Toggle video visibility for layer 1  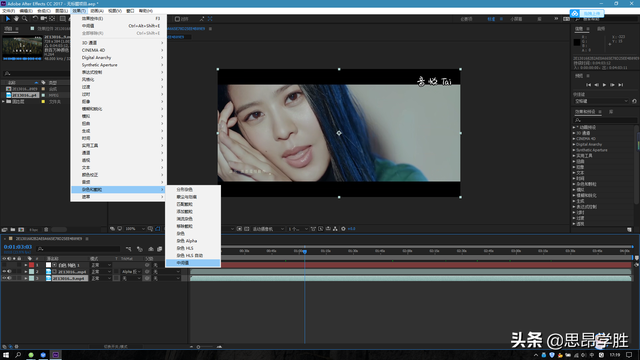coord(4,265)
